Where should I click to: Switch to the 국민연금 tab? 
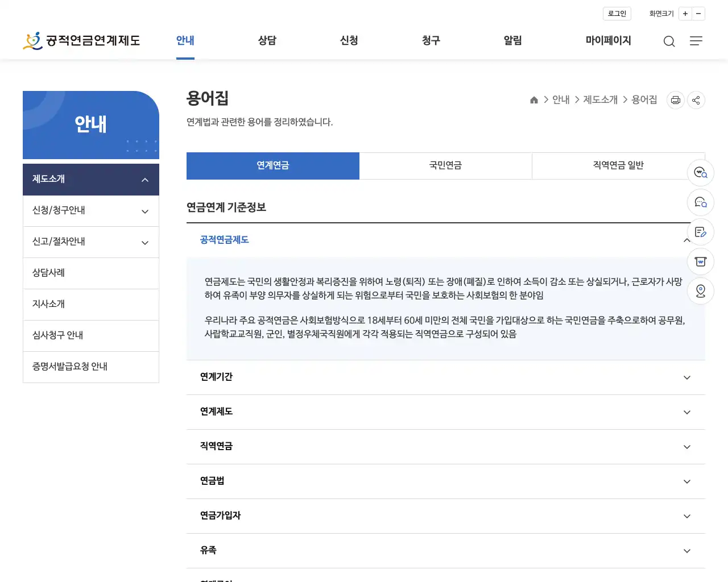point(445,165)
